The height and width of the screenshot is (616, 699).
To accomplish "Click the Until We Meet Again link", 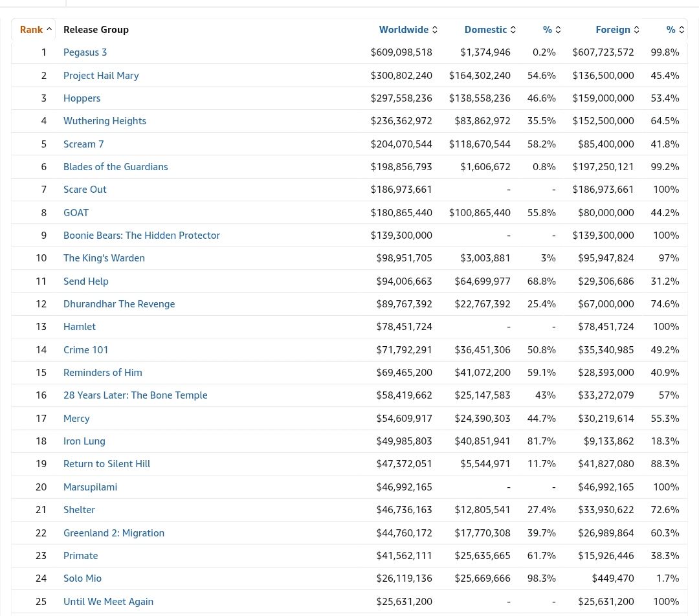I will 108,602.
